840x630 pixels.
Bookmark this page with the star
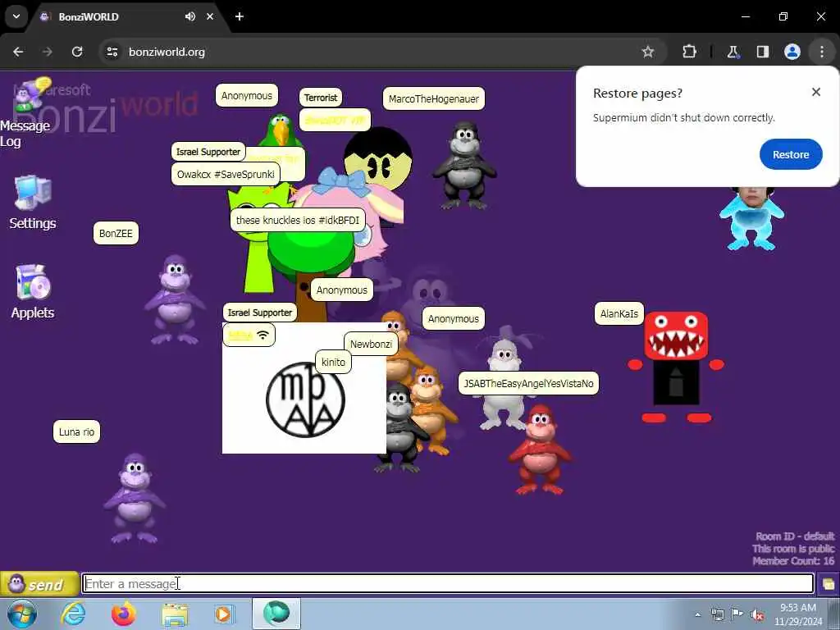coord(648,52)
